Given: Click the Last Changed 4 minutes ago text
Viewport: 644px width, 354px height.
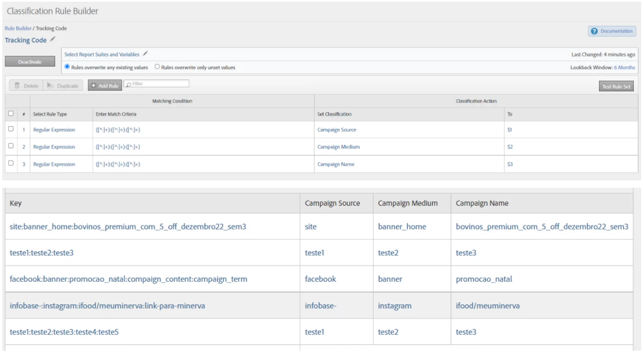Looking at the screenshot, I should [x=603, y=54].
